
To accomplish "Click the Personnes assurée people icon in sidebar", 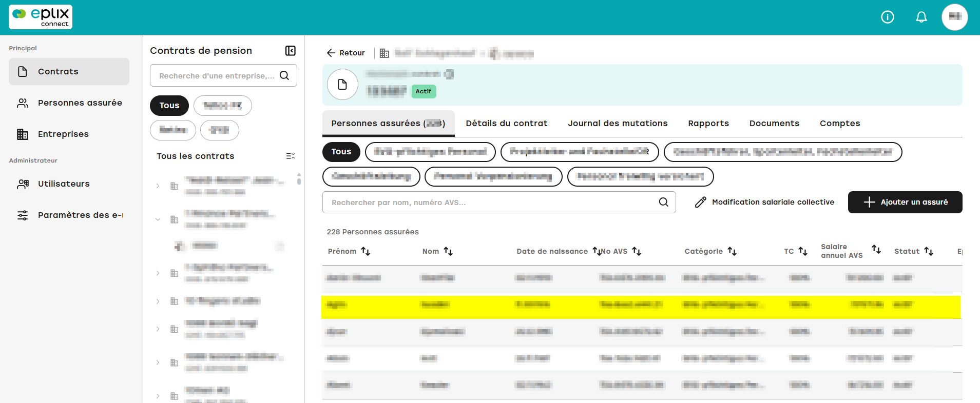I will 23,103.
